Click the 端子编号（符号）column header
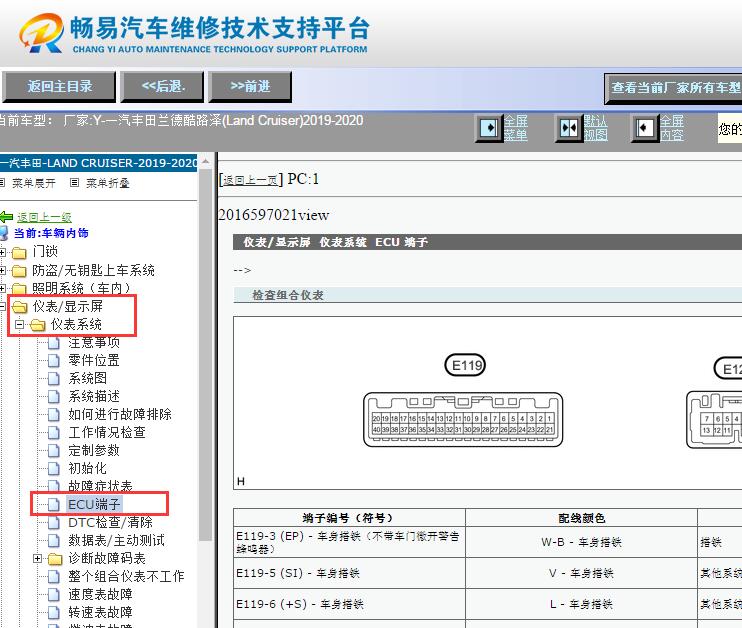 coord(349,518)
